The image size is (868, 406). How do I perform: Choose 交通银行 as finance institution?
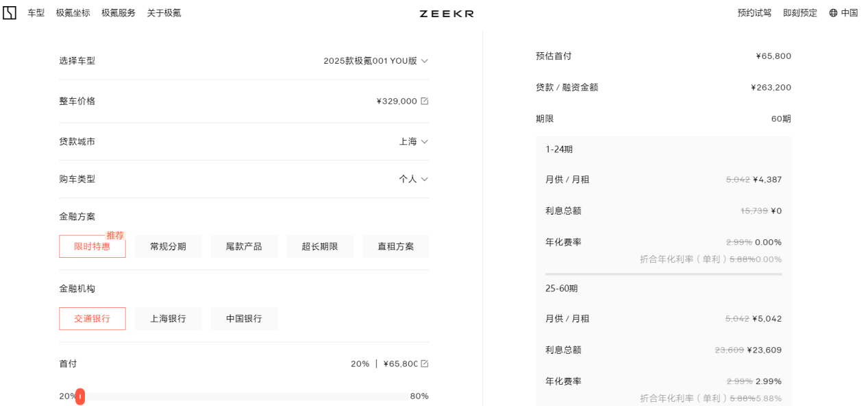click(92, 318)
